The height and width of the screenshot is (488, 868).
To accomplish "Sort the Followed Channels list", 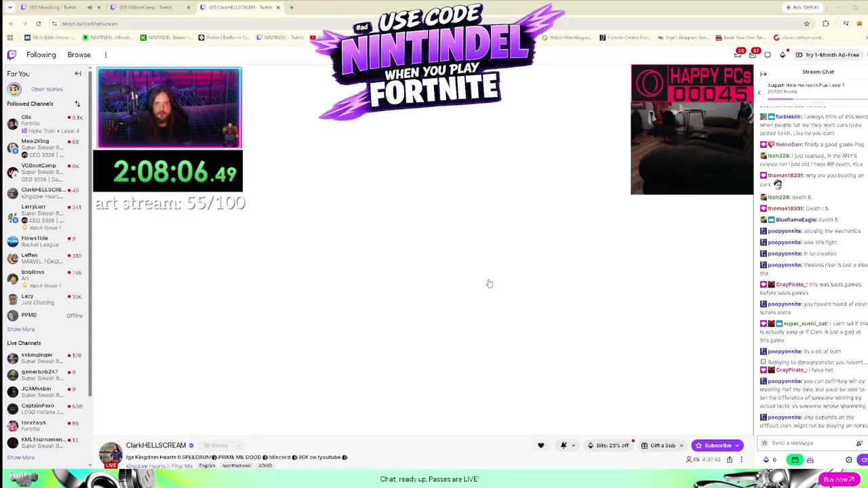I will pyautogui.click(x=77, y=104).
